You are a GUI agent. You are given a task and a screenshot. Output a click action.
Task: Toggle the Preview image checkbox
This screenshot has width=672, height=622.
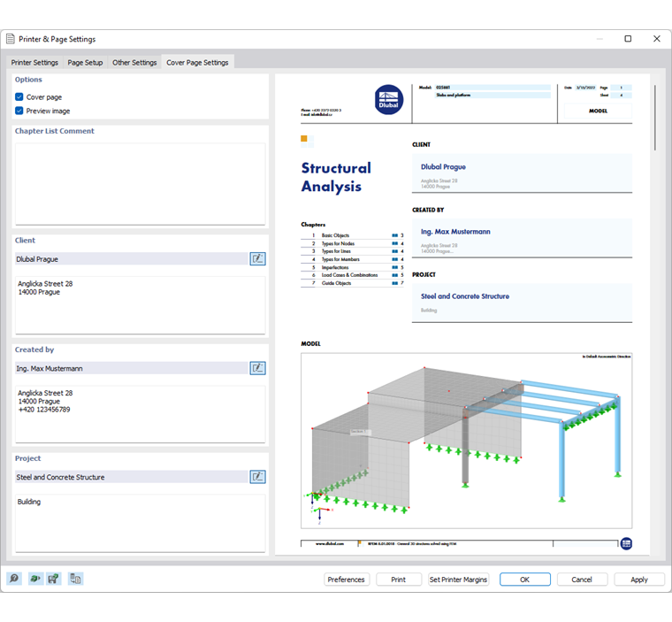point(19,111)
